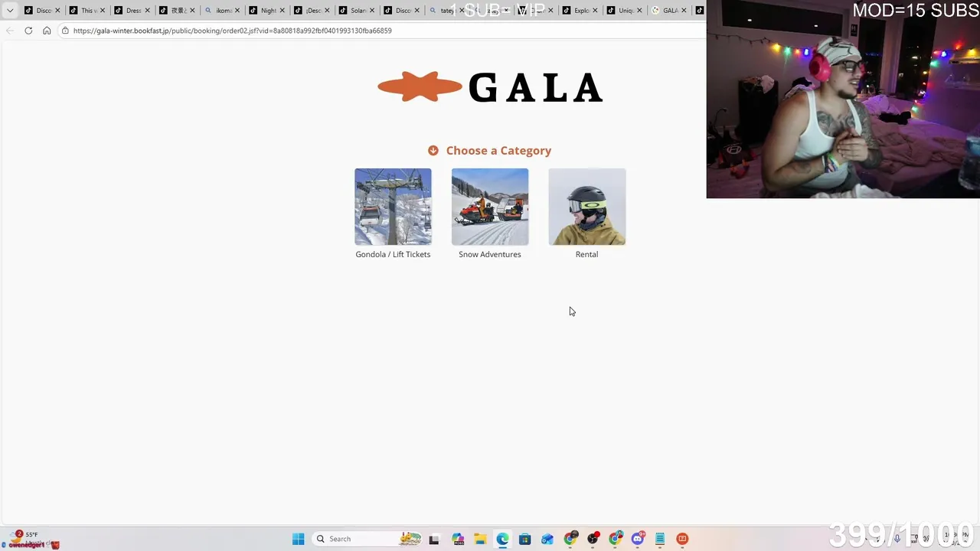Go to the browser home page icon
The width and height of the screenshot is (980, 551).
[47, 31]
